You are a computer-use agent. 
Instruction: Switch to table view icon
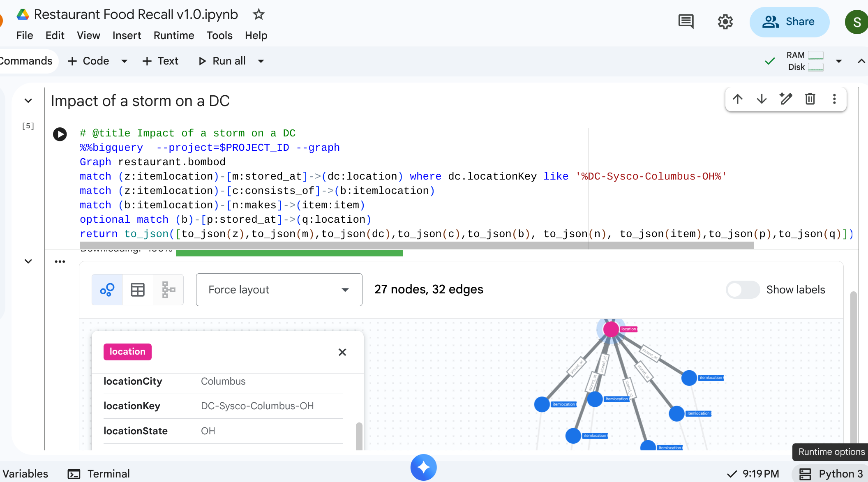(138, 290)
